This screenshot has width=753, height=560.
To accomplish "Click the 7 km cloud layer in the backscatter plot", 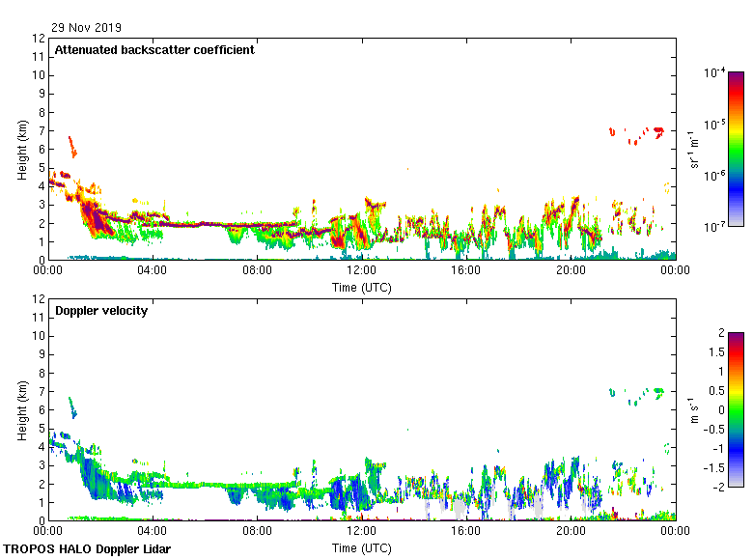I will 658,131.
